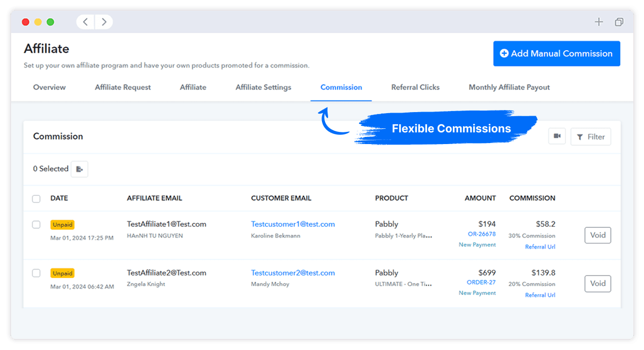Image resolution: width=644 pixels, height=350 pixels.
Task: Open Referral Url for OR-26678
Action: click(x=540, y=247)
